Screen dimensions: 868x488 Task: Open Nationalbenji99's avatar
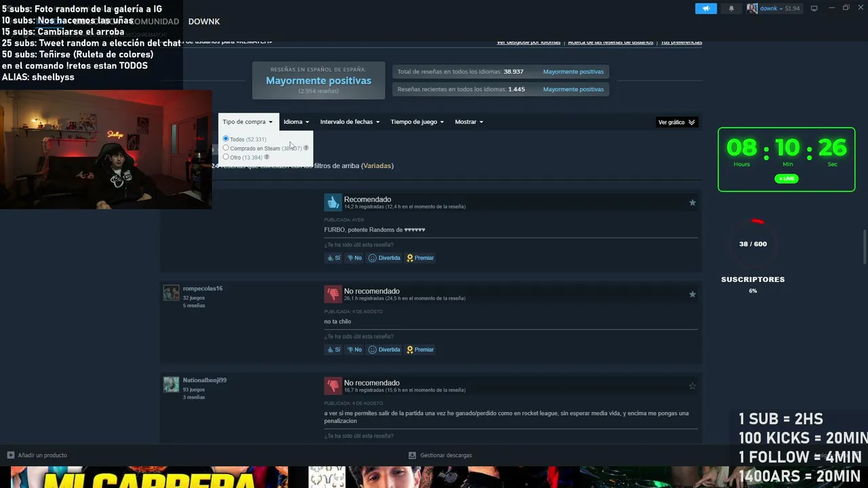(x=171, y=384)
